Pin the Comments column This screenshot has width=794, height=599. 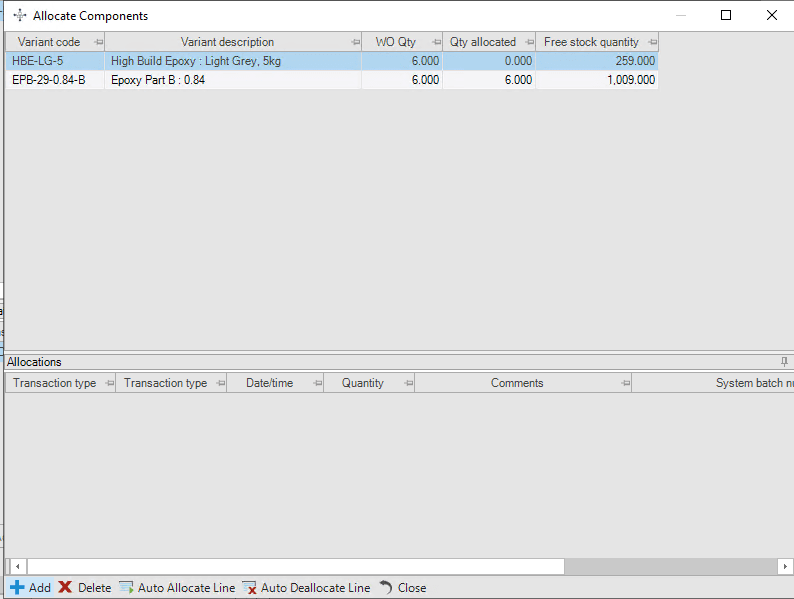pyautogui.click(x=626, y=383)
